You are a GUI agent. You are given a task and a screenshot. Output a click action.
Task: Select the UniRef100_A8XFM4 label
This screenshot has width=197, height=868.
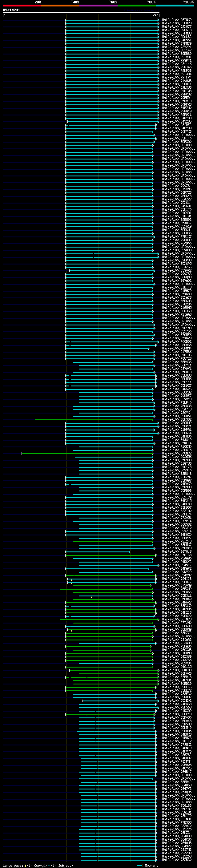177,761
